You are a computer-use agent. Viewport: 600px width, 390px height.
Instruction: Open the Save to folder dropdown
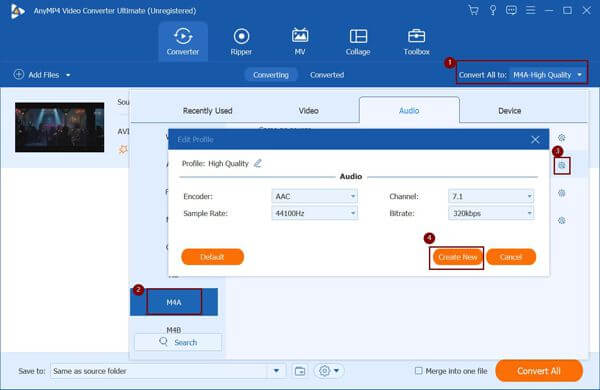(276, 371)
